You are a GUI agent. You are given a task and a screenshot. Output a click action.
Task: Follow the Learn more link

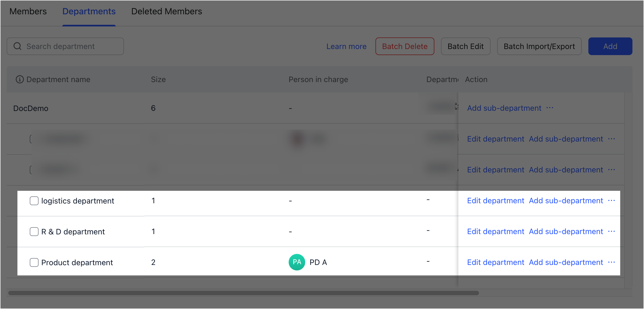[346, 46]
